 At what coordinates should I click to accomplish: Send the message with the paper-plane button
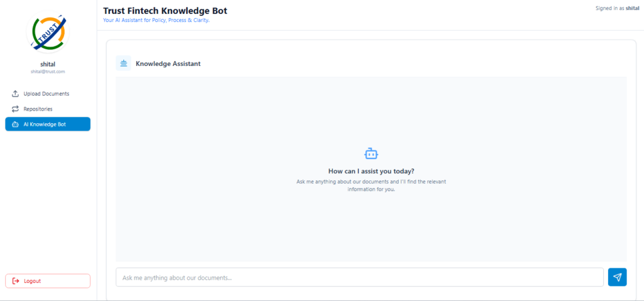tap(618, 278)
